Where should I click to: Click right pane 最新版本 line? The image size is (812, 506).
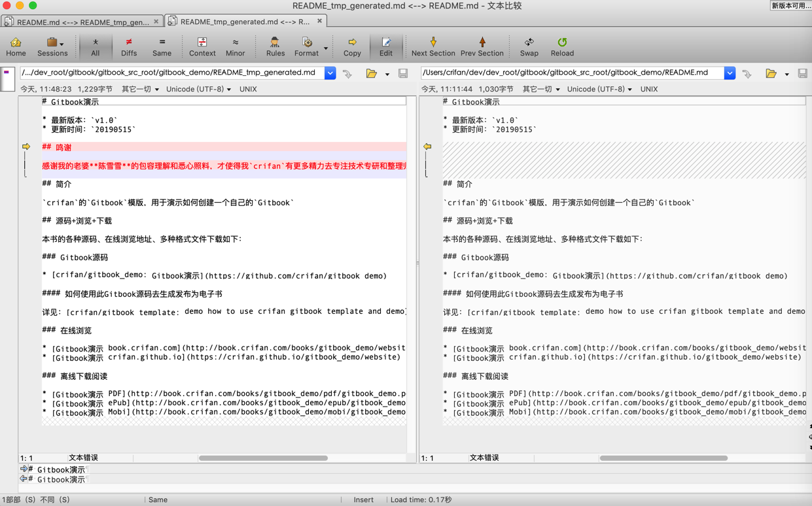pos(480,120)
